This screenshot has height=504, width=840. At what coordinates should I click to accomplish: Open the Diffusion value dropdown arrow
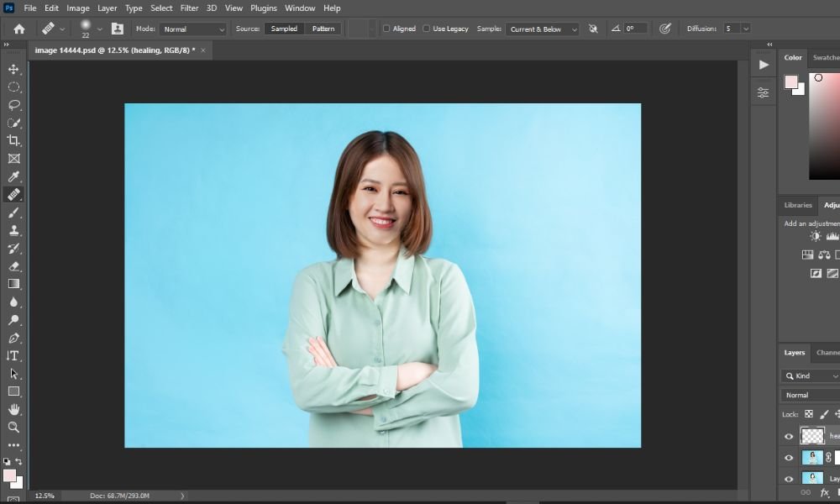point(746,29)
